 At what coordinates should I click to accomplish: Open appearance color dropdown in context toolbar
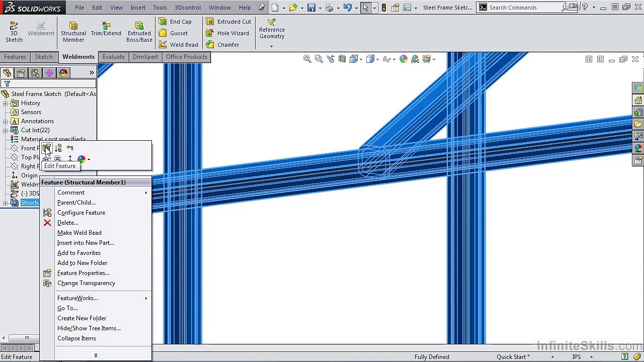89,159
